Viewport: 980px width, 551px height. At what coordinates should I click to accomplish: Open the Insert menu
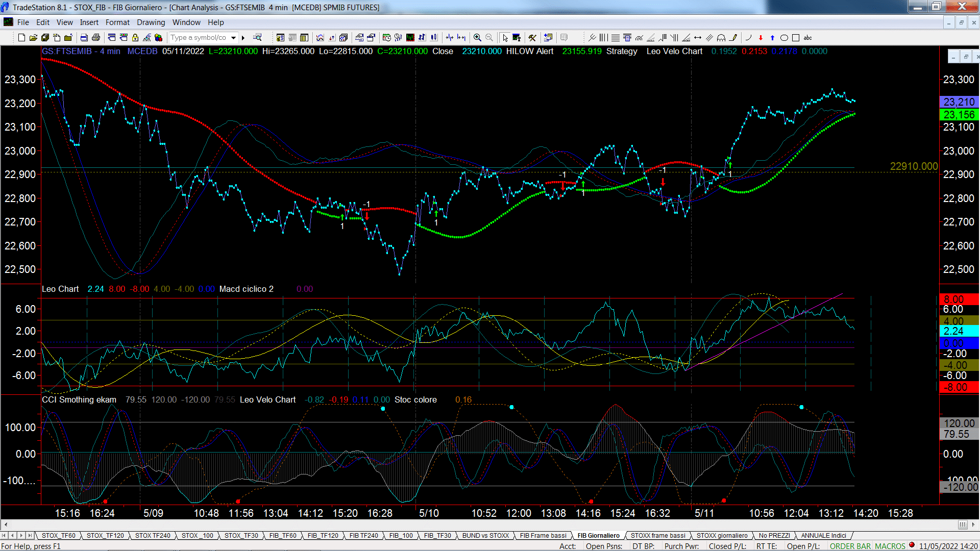(x=89, y=22)
